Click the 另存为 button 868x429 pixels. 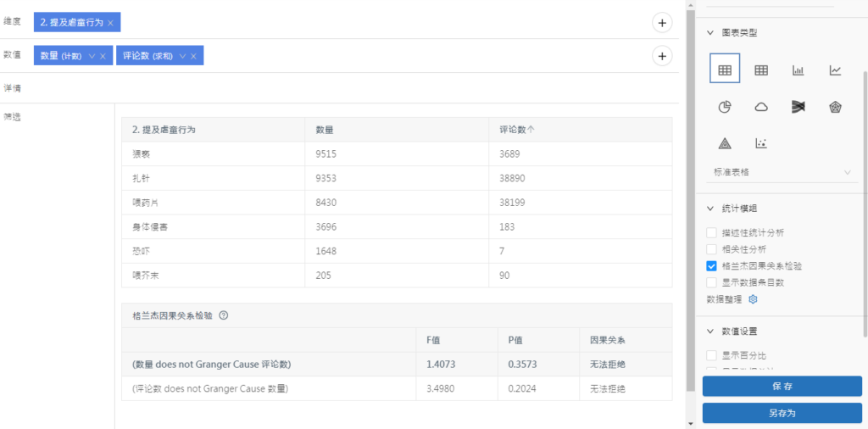(x=782, y=414)
